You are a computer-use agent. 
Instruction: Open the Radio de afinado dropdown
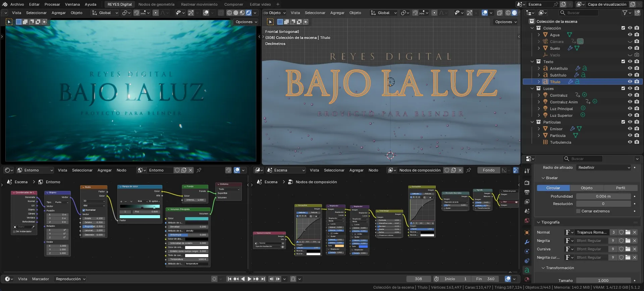(x=604, y=167)
